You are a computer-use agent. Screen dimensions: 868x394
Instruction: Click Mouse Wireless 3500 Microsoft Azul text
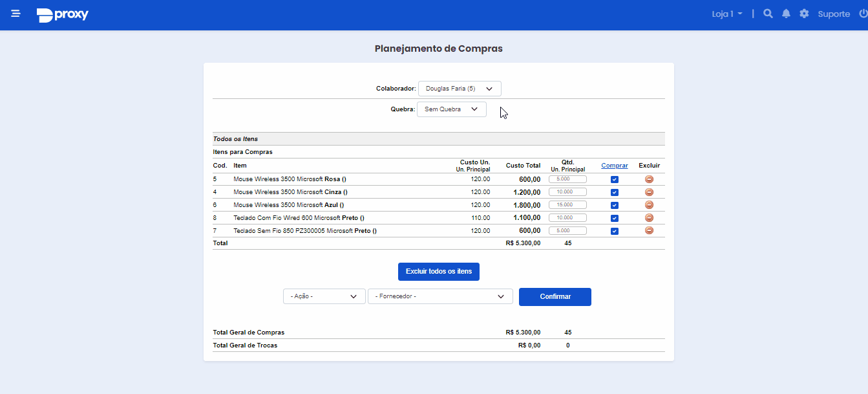289,205
